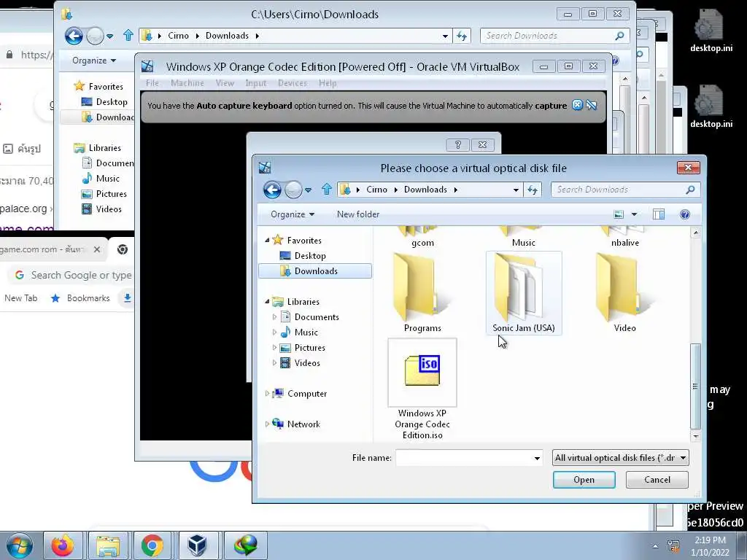This screenshot has width=747, height=560.
Task: Expand the Computer node in file dialog
Action: pos(267,394)
